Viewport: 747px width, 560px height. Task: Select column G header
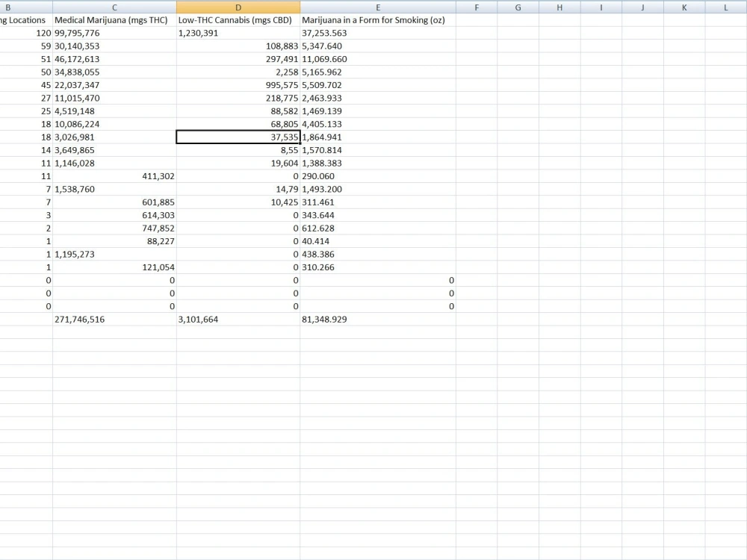pyautogui.click(x=518, y=7)
